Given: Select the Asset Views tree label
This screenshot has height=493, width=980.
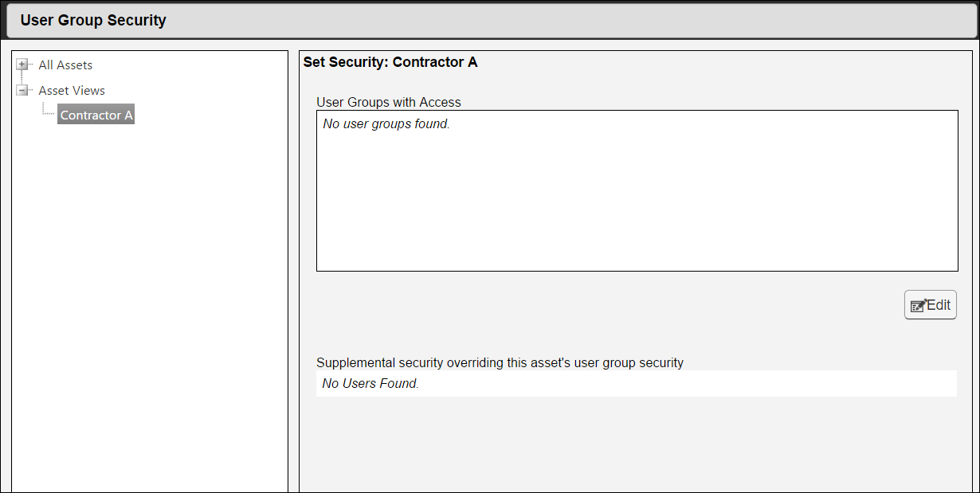Looking at the screenshot, I should [72, 91].
